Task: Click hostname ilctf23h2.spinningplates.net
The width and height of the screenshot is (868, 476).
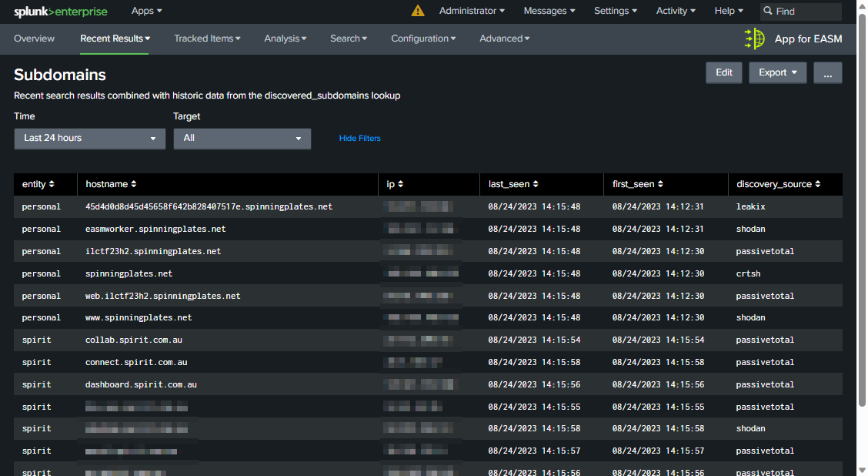Action: tap(153, 251)
